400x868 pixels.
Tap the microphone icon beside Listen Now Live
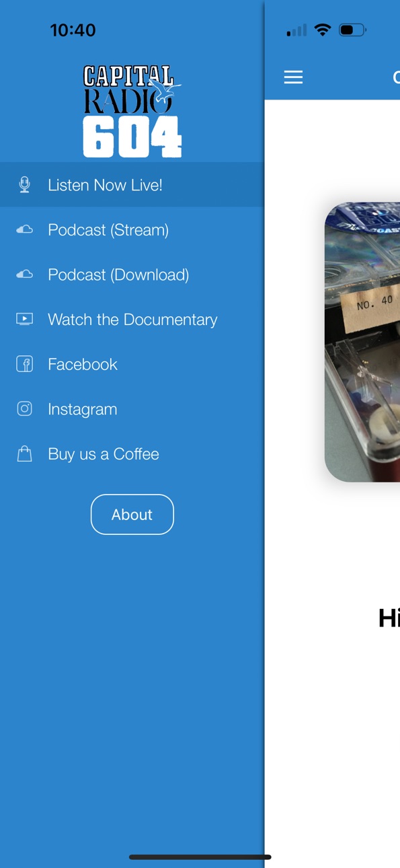[25, 185]
